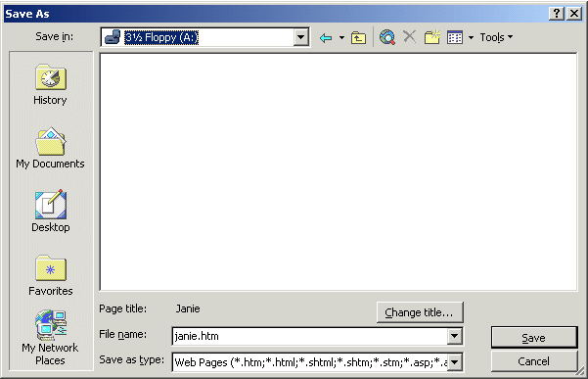The image size is (588, 379).
Task: Click the floppy drive icon in Save in
Action: (x=113, y=37)
